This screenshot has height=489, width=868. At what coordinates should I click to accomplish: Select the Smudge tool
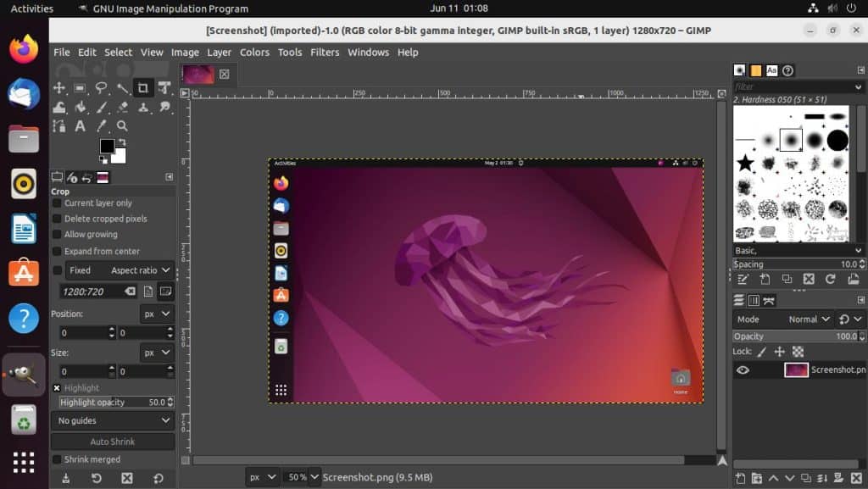click(164, 108)
